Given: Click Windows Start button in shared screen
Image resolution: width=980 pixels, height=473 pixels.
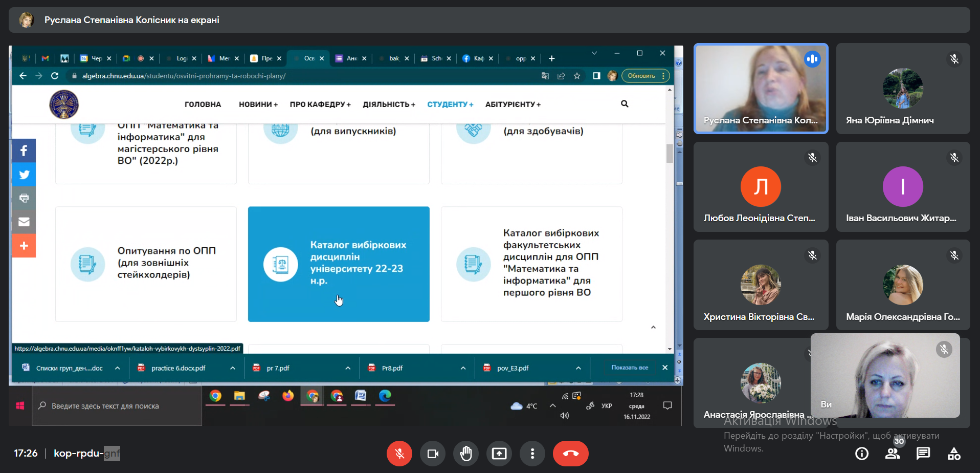Looking at the screenshot, I should tap(20, 406).
